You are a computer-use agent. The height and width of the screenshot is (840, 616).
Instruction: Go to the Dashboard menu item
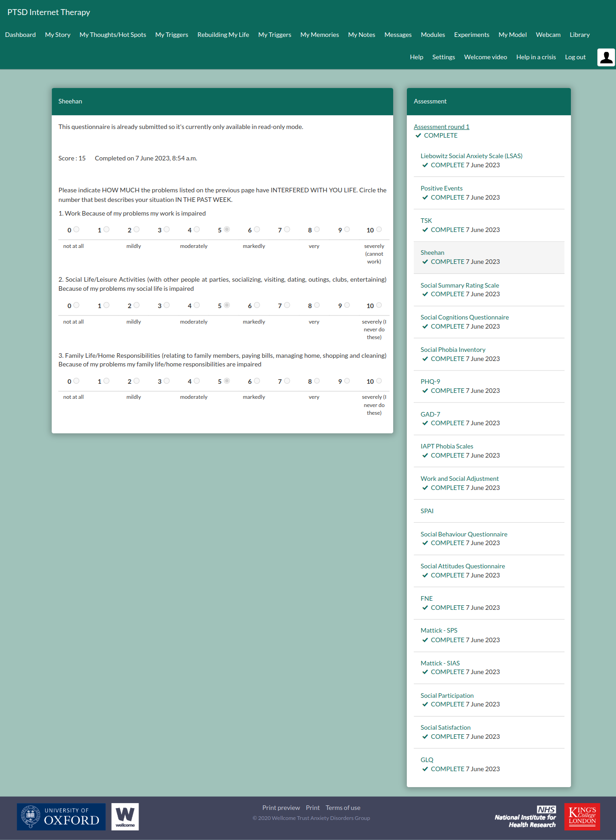point(21,35)
